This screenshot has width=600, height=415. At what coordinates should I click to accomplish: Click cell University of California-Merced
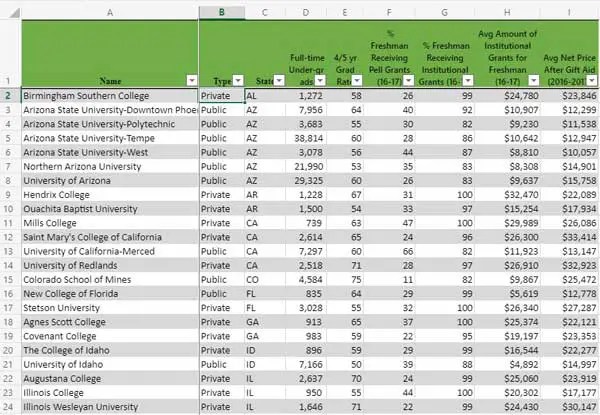click(110, 251)
